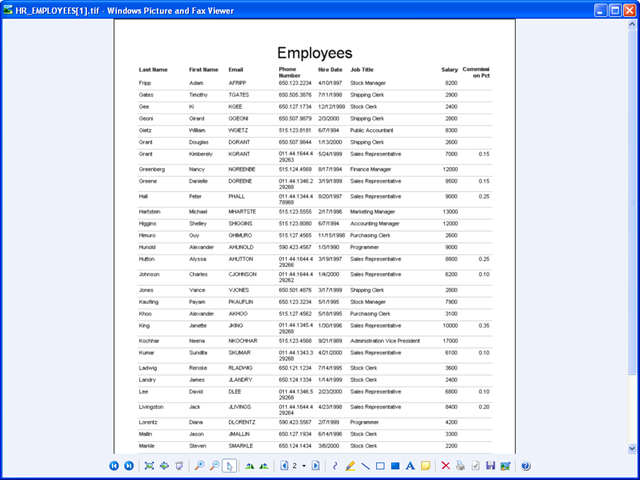The image size is (640, 480).
Task: Select the freehand annotation tool
Action: 335,466
